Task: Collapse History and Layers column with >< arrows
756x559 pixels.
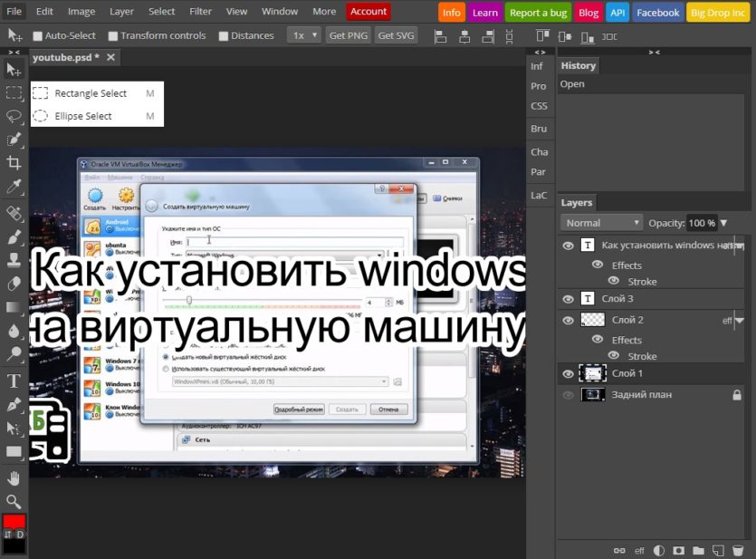Action: click(655, 52)
